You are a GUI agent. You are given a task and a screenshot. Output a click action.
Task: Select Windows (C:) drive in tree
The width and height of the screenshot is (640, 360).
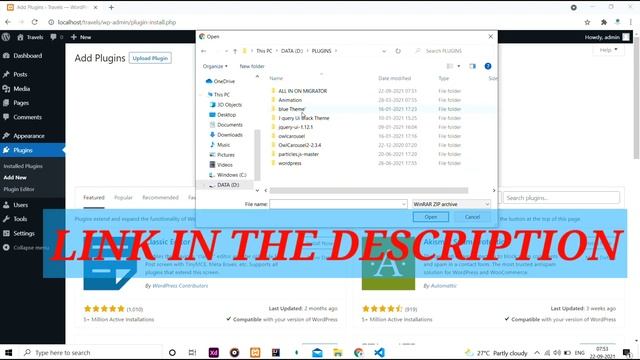pos(231,175)
